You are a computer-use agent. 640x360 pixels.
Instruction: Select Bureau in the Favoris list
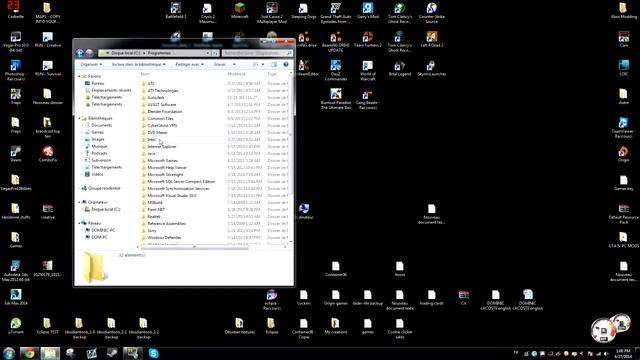pos(98,83)
